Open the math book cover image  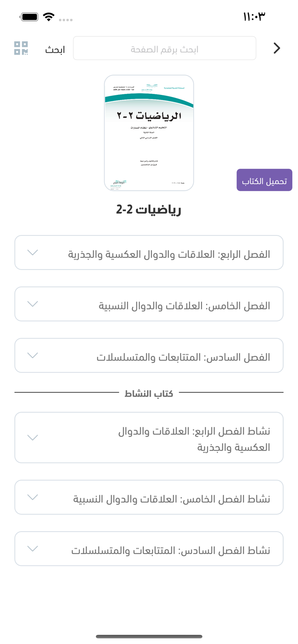[x=149, y=133]
